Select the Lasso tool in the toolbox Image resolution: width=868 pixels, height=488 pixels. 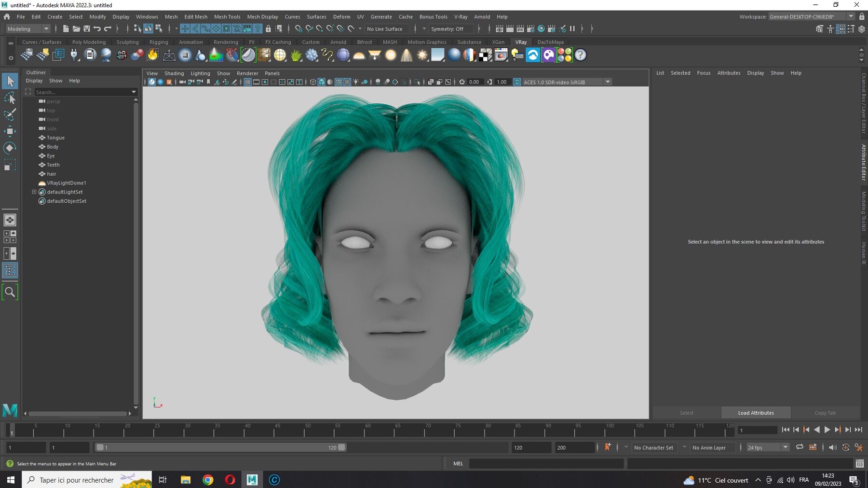[x=10, y=98]
